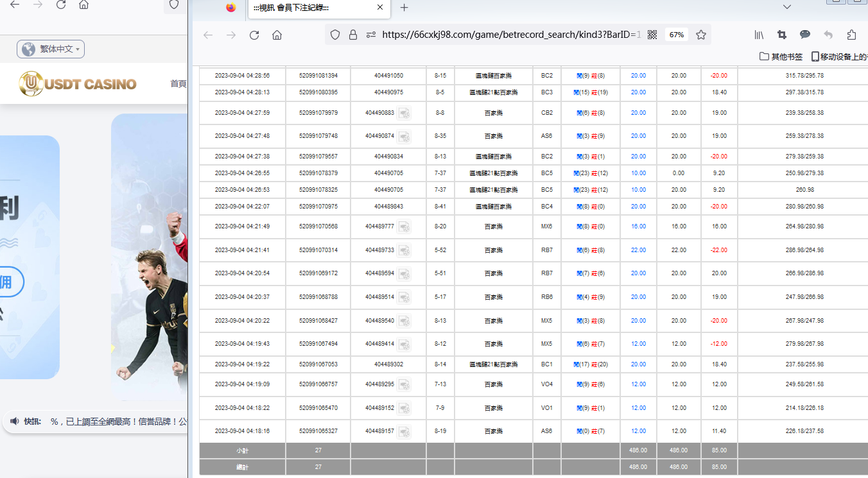Open a new browser tab

coord(404,8)
